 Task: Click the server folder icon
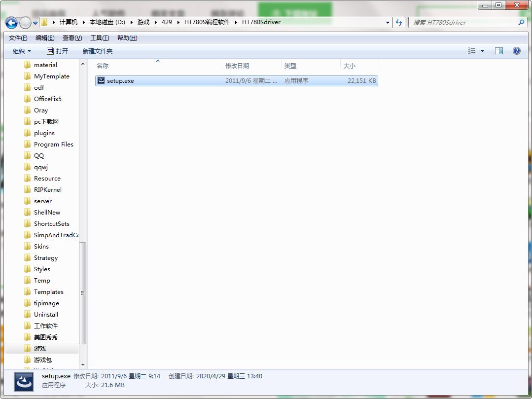click(x=28, y=201)
